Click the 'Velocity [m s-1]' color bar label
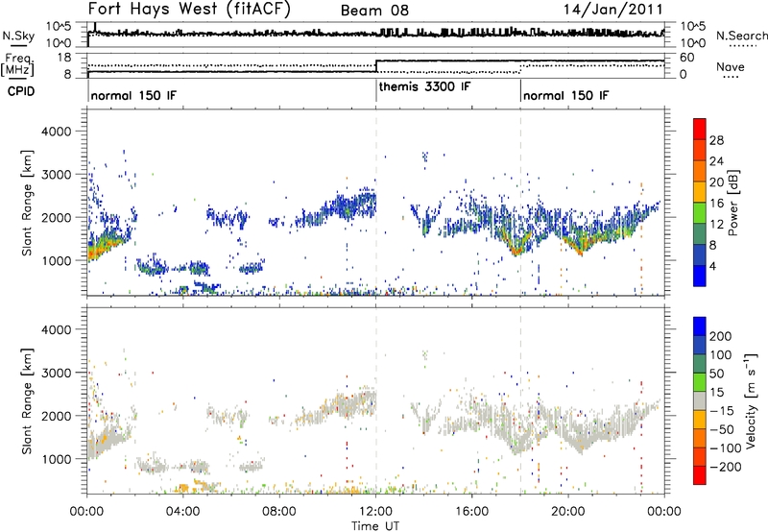The width and height of the screenshot is (768, 532). (x=750, y=400)
